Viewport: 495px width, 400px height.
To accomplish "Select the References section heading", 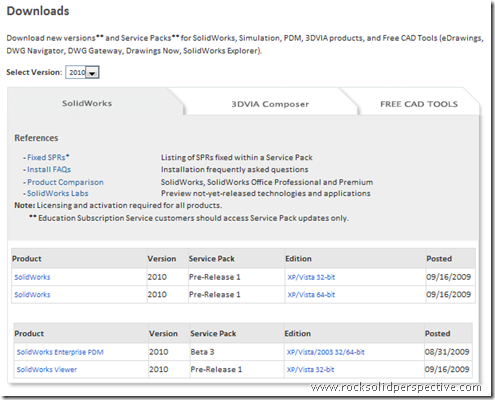I will pos(36,138).
